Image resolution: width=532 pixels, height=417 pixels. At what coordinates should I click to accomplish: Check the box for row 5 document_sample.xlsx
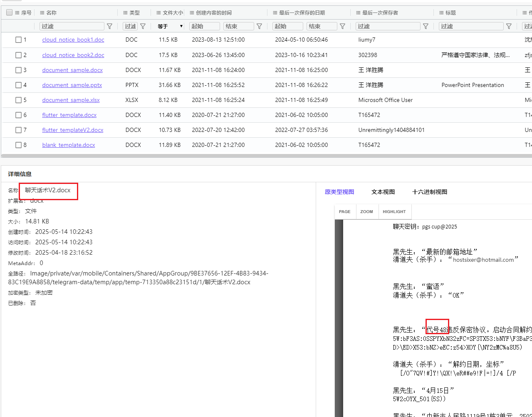click(18, 100)
